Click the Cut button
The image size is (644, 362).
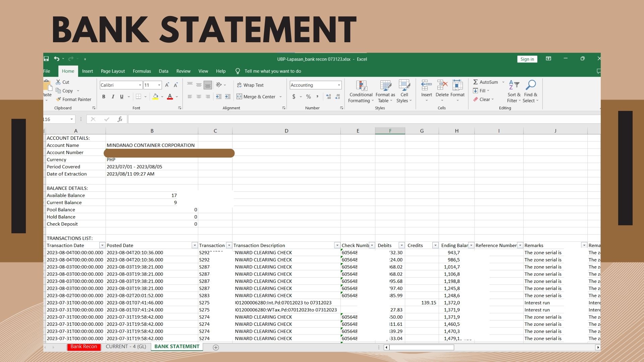[x=62, y=82]
